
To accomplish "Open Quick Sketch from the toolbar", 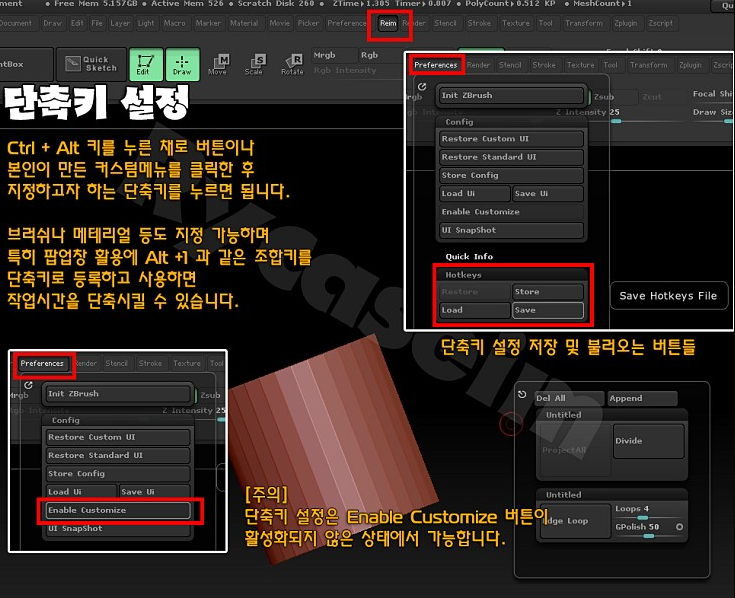I will [91, 64].
